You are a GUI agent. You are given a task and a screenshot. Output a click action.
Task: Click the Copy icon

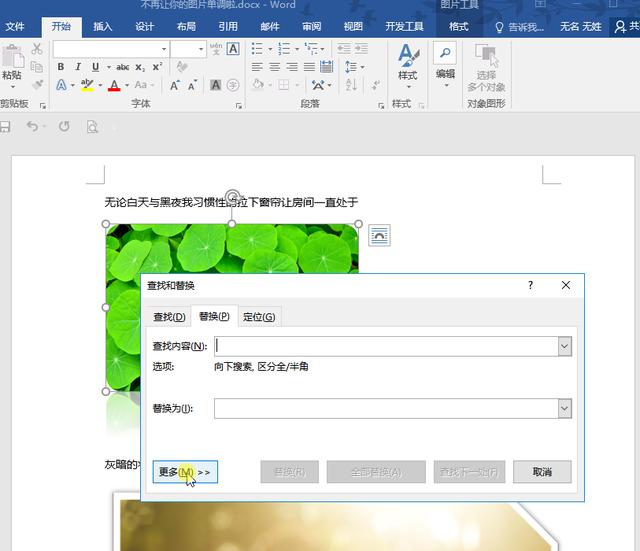click(x=37, y=67)
